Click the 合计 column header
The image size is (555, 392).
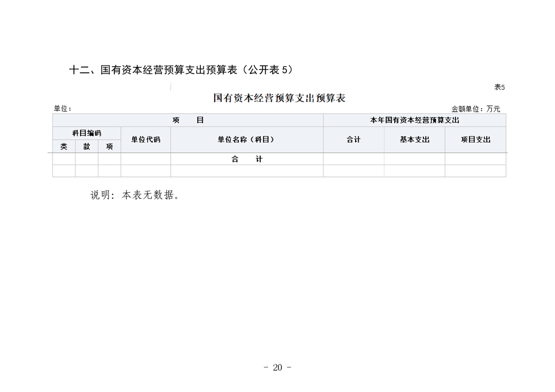coord(354,140)
